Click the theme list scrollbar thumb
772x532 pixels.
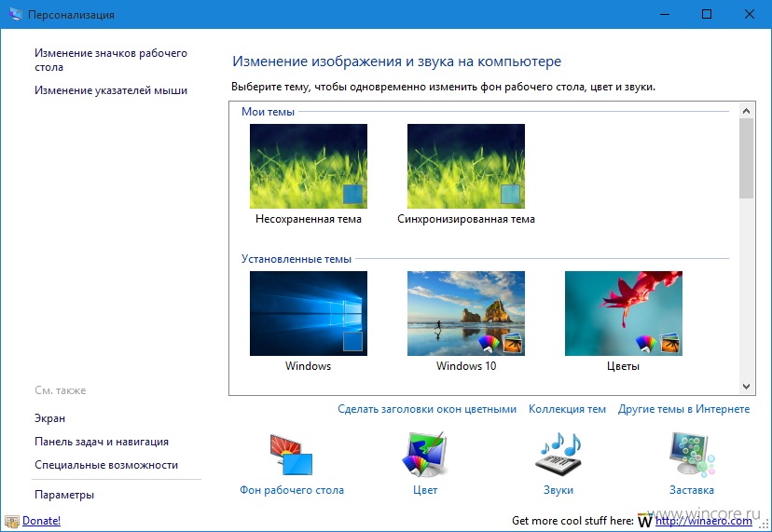coord(747,158)
